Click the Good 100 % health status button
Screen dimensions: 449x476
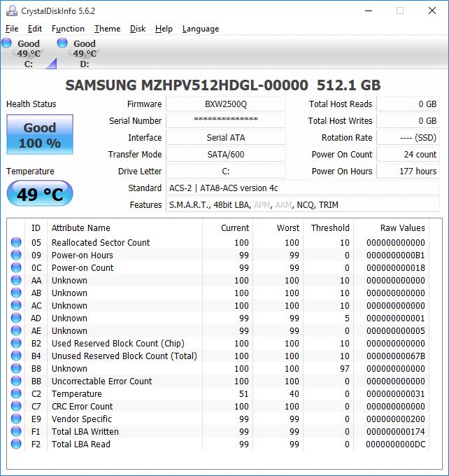pos(40,134)
